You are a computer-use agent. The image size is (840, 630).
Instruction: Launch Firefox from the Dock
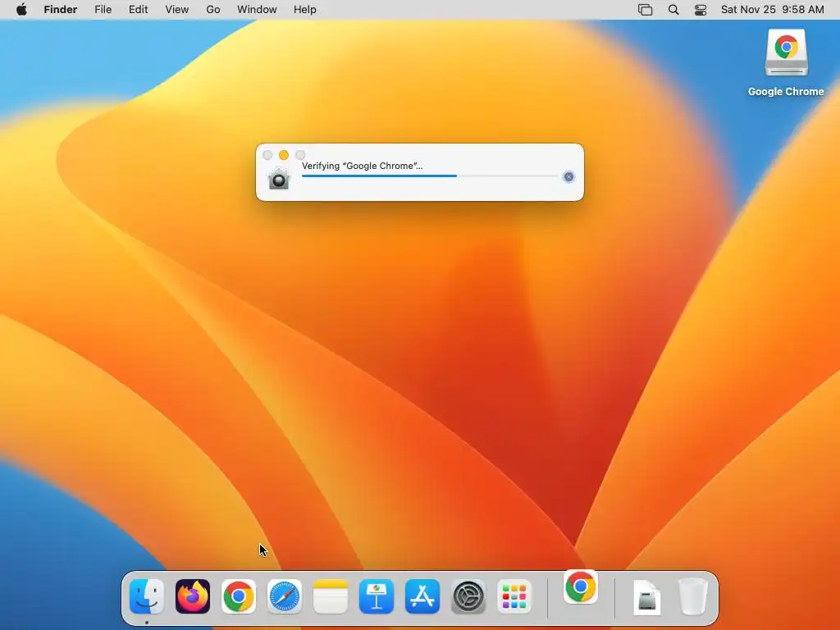(x=193, y=596)
